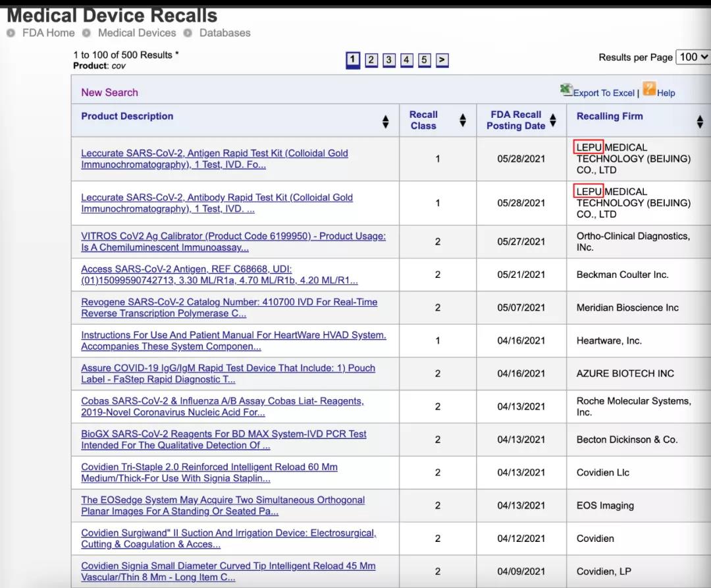711x588 pixels.
Task: Open FDA Home breadcrumb link
Action: coord(49,33)
